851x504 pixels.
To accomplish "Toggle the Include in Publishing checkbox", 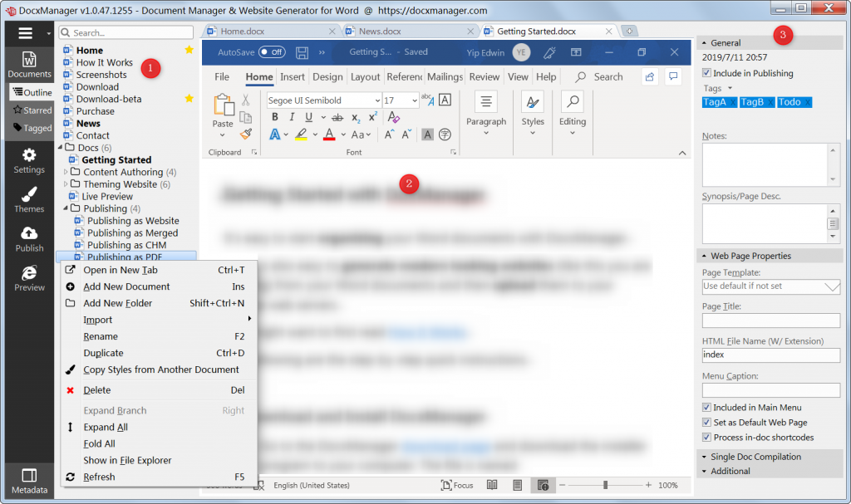I will pyautogui.click(x=706, y=73).
